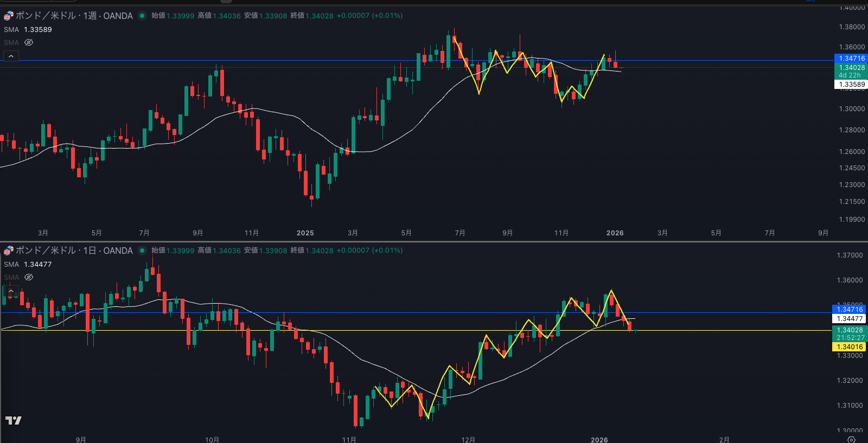
Task: Open the ポンド/米ドル 1日 symbol title
Action: [x=74, y=251]
